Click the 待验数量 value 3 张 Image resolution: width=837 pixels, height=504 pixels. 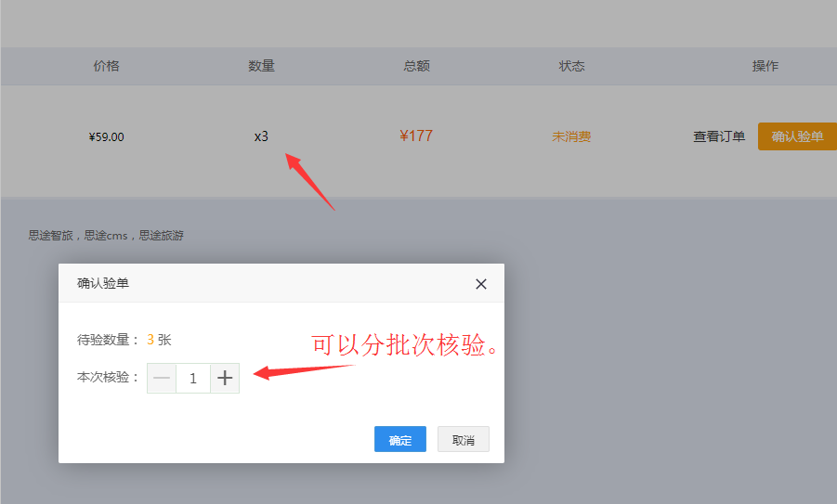159,340
